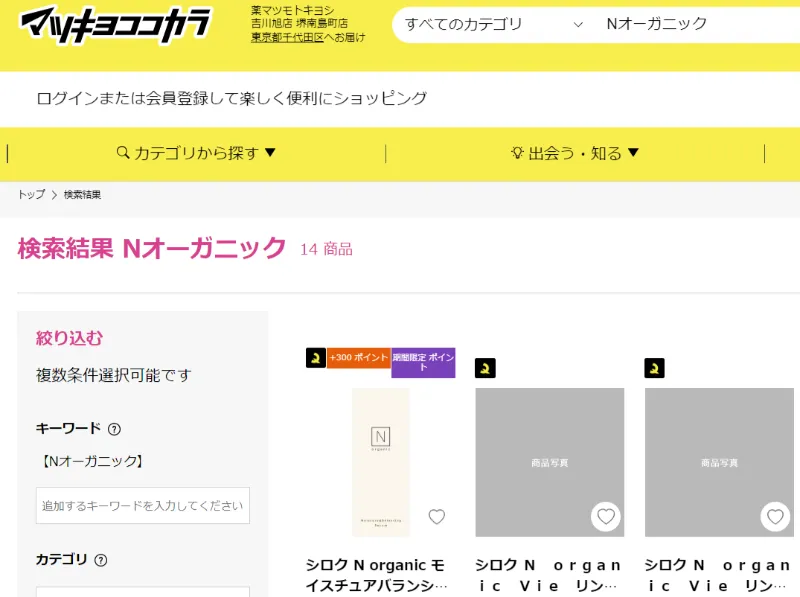The width and height of the screenshot is (800, 597).
Task: Click the 薬マツモトキヨシ store name text
Action: [x=293, y=10]
